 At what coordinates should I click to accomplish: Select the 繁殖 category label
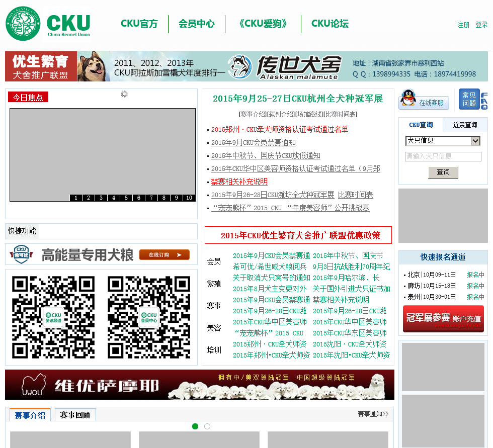pos(214,284)
